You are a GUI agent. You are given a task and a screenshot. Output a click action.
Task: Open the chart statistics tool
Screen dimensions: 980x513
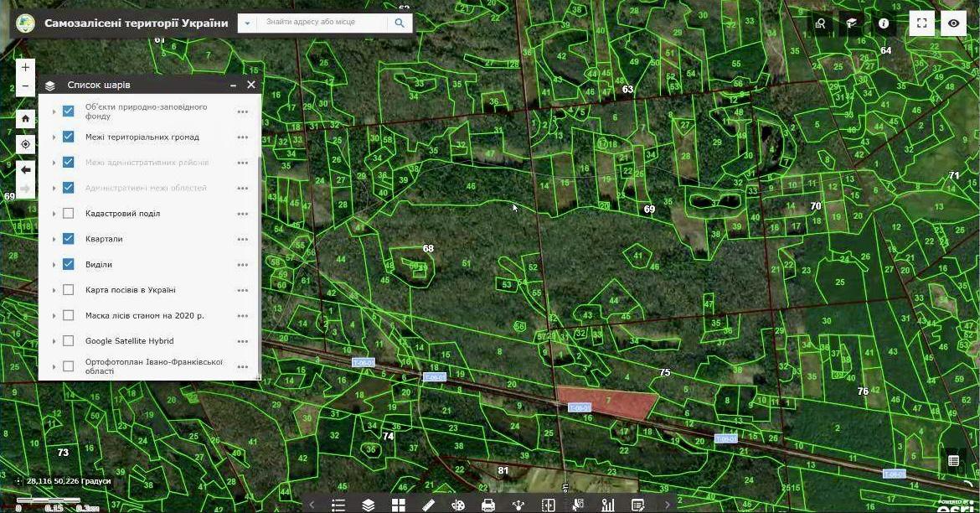[x=608, y=505]
